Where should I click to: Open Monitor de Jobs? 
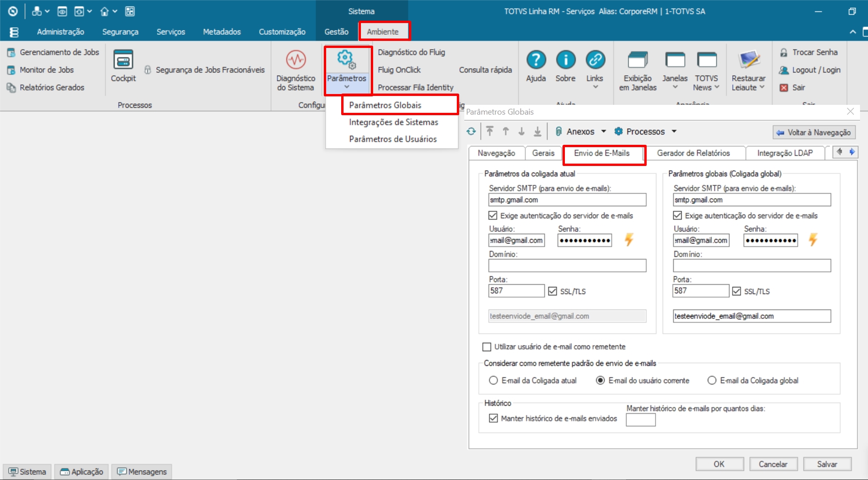point(40,70)
